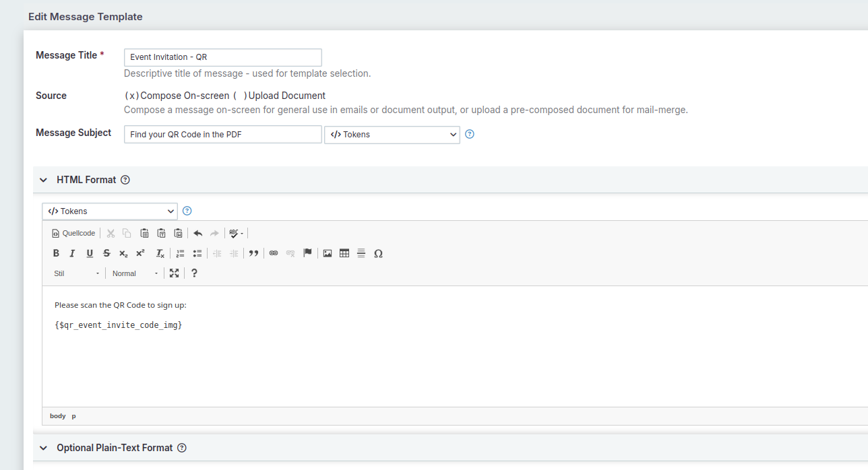Open the Normal paragraph format dropdown
This screenshot has width=868, height=470.
(x=135, y=273)
